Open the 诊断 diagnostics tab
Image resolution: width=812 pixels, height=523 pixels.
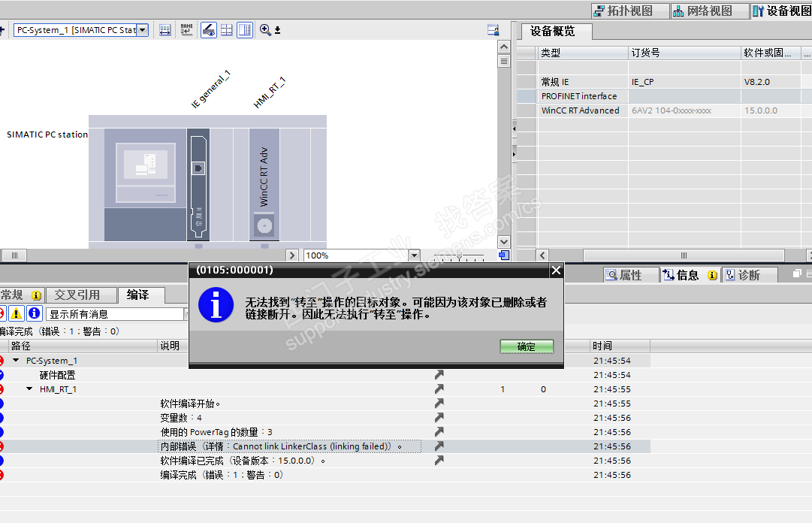pyautogui.click(x=749, y=275)
